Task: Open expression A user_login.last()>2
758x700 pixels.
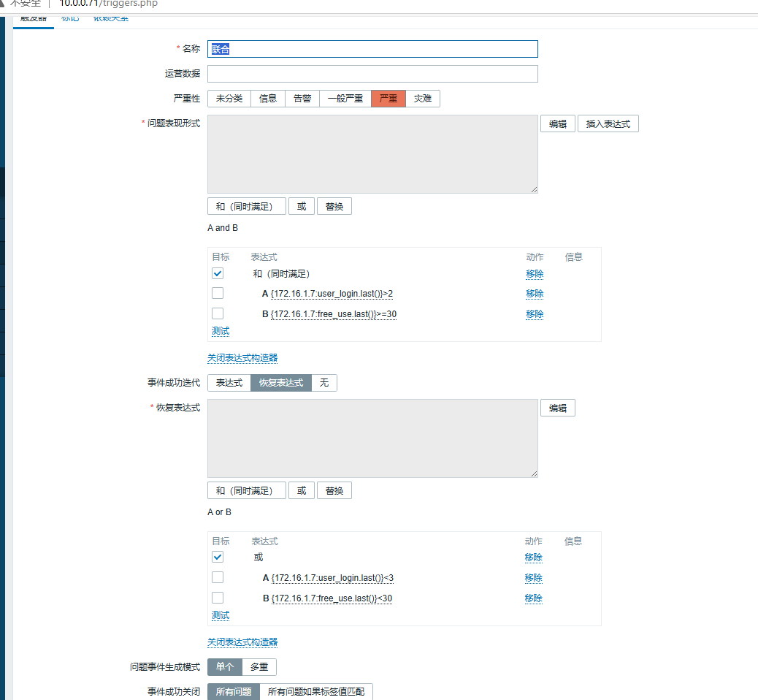Action: coord(332,294)
